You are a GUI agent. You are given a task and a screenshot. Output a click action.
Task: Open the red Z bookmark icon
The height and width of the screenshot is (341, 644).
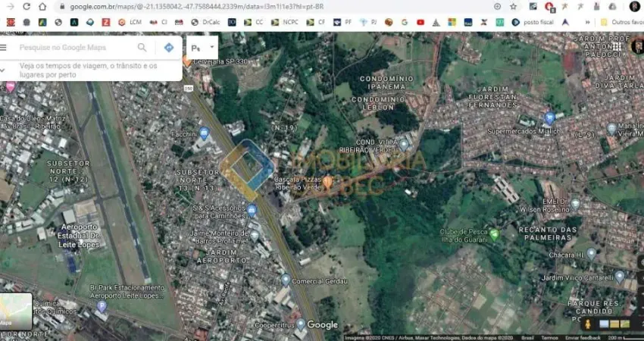106,22
